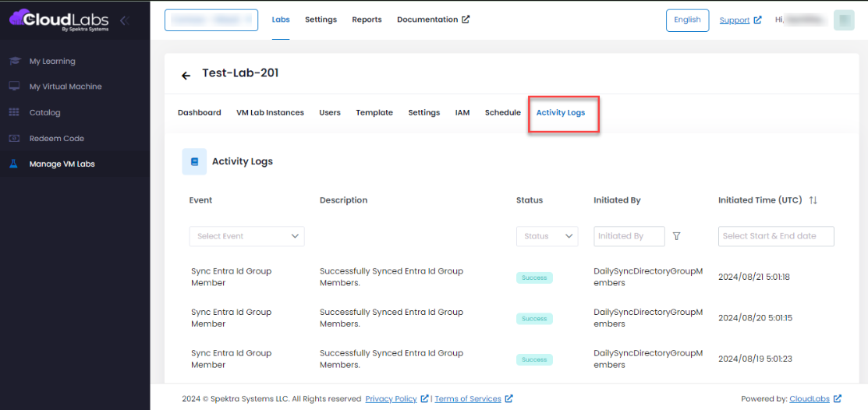
Task: Open the Privacy Policy link
Action: click(x=391, y=398)
